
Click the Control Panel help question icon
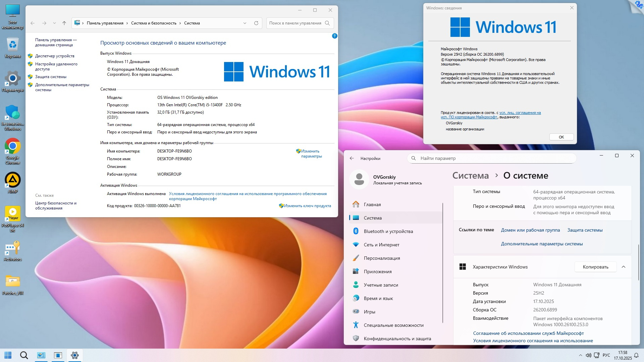334,36
